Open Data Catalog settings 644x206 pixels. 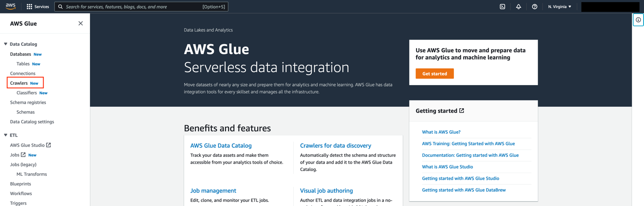[32, 122]
